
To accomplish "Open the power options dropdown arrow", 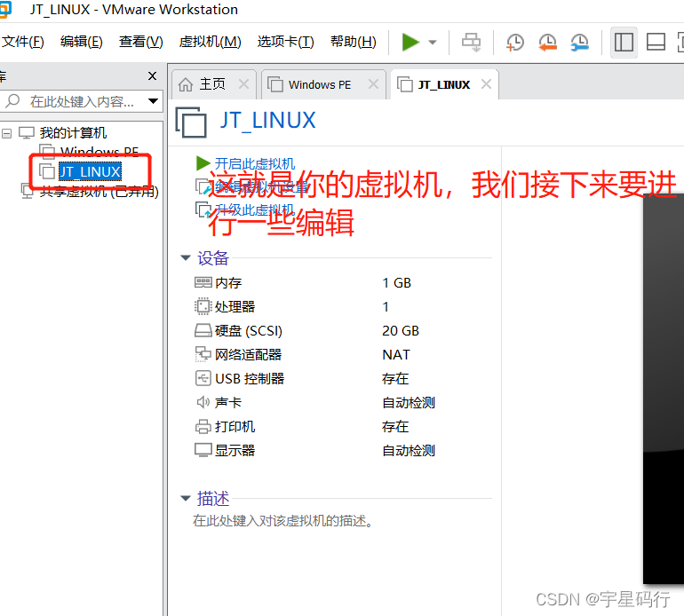I will [x=433, y=43].
